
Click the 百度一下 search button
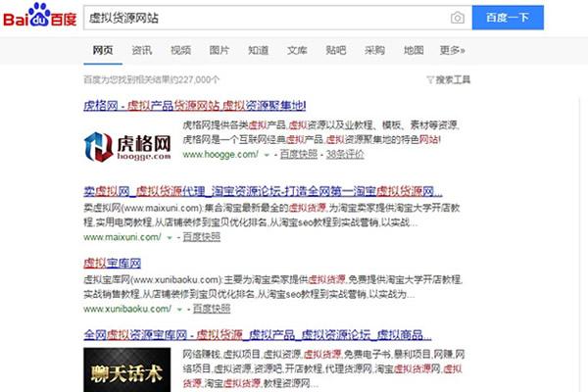click(x=508, y=18)
